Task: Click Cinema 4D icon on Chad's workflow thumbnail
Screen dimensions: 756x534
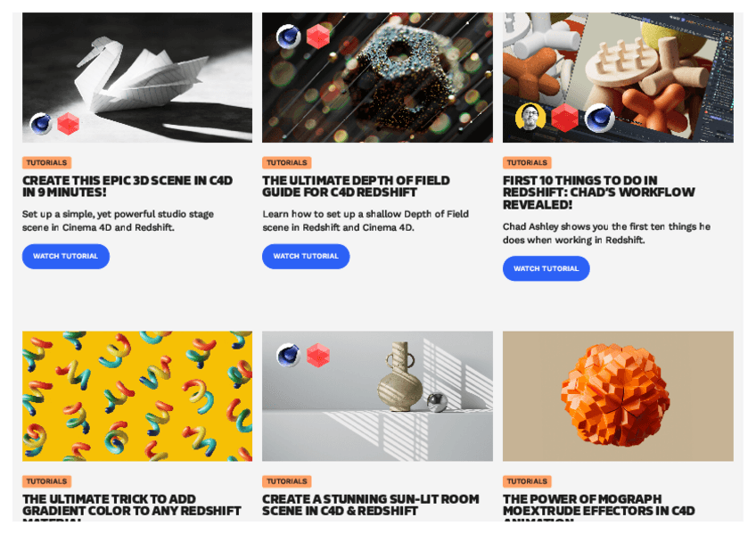Action: coord(599,117)
